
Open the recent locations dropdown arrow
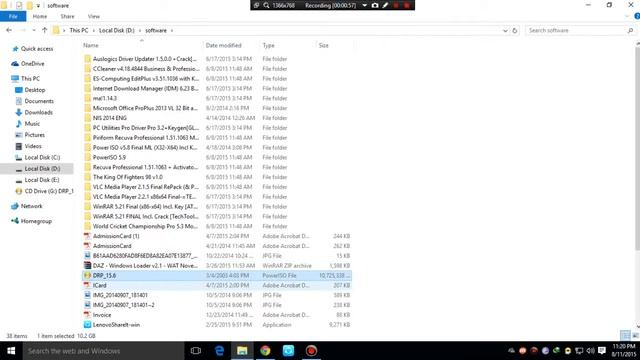pyautogui.click(x=33, y=31)
